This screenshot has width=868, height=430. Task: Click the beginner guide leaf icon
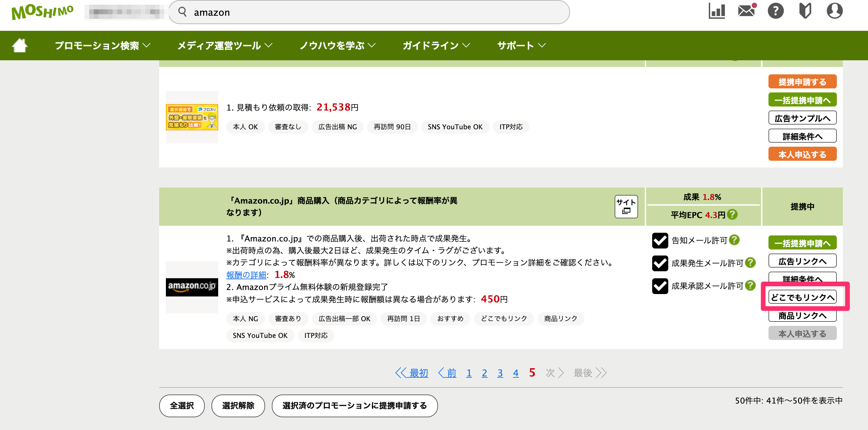[x=805, y=11]
